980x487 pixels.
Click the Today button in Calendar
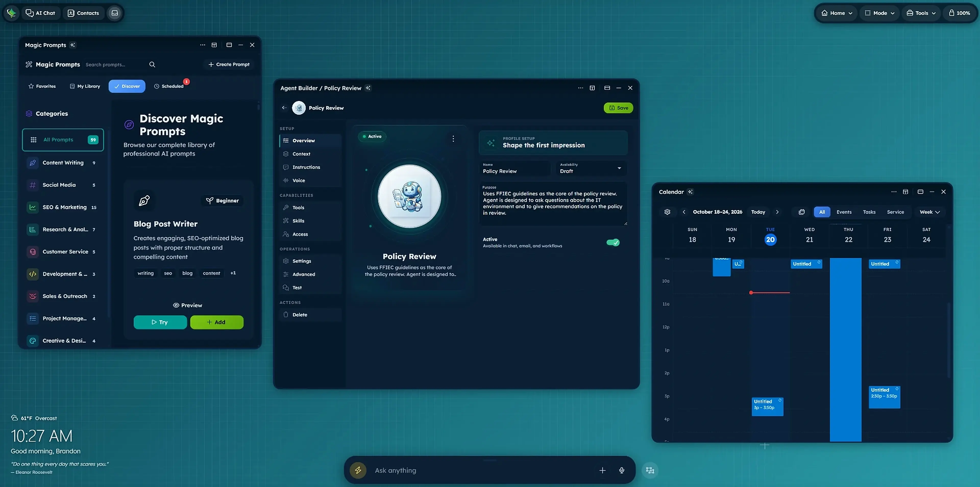click(758, 212)
